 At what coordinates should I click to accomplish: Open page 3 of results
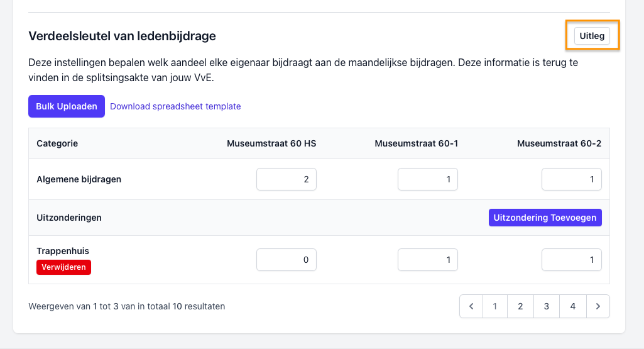coord(547,306)
